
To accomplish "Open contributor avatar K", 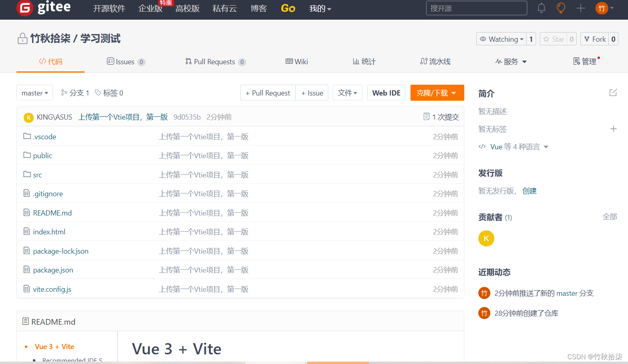I will tap(486, 238).
